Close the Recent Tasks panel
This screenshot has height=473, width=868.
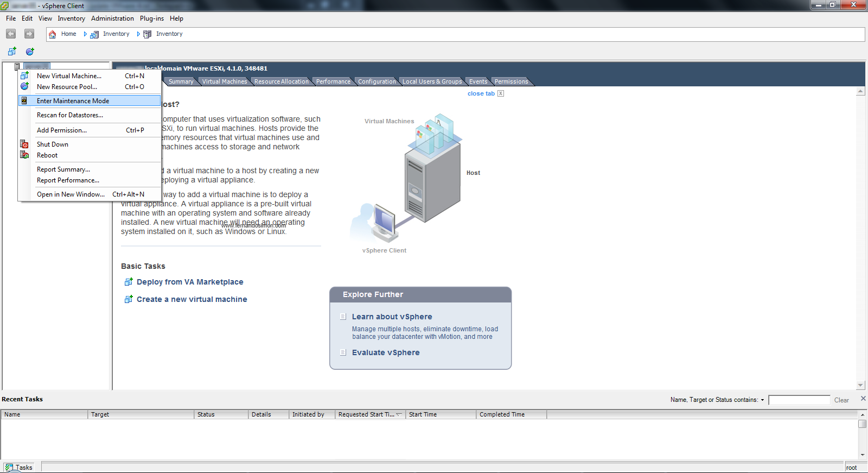(863, 399)
